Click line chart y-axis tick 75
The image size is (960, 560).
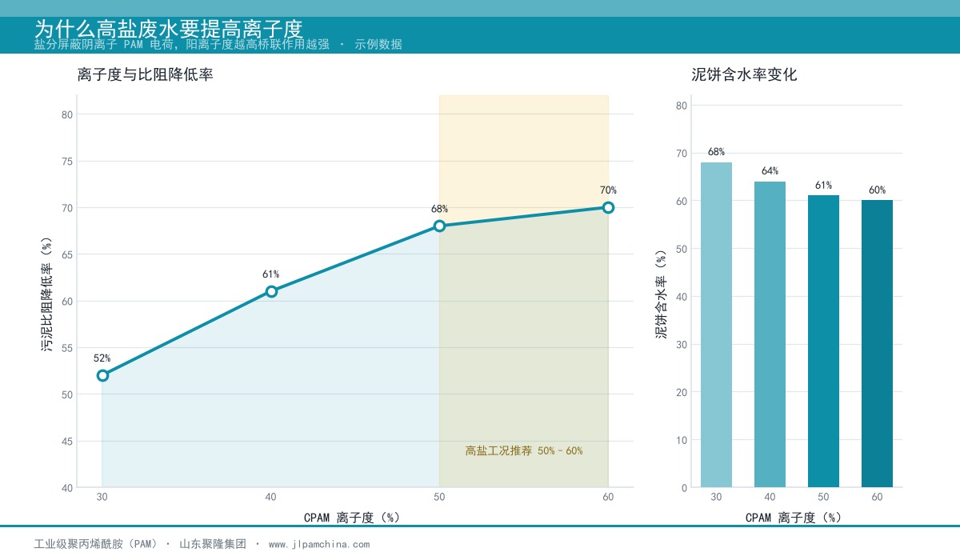67,161
